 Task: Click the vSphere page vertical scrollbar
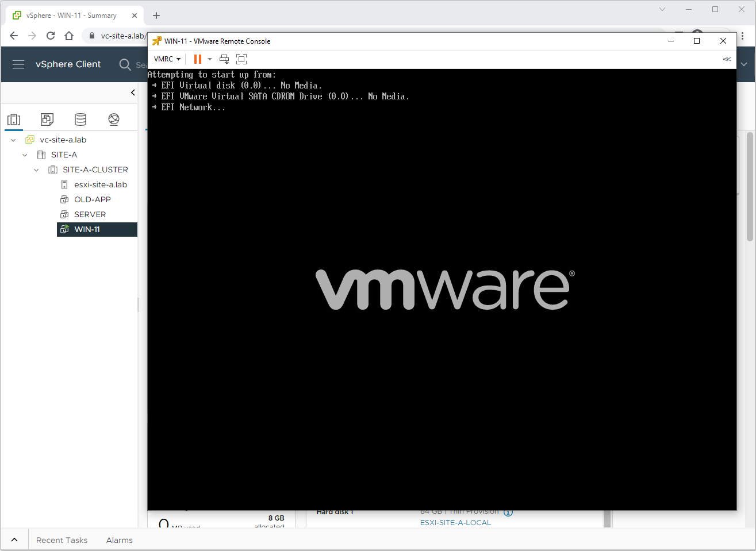pyautogui.click(x=750, y=187)
